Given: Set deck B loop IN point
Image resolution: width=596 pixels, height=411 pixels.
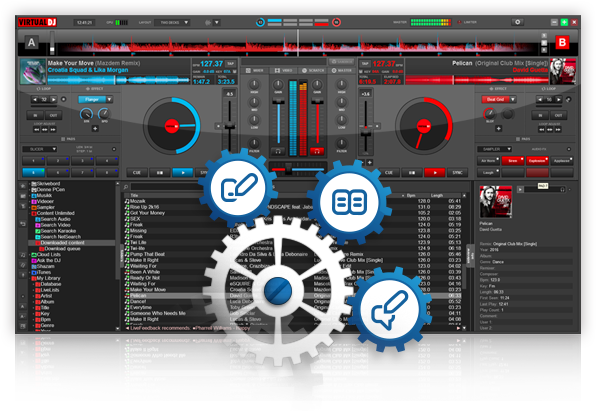Looking at the screenshot, I should (x=540, y=115).
